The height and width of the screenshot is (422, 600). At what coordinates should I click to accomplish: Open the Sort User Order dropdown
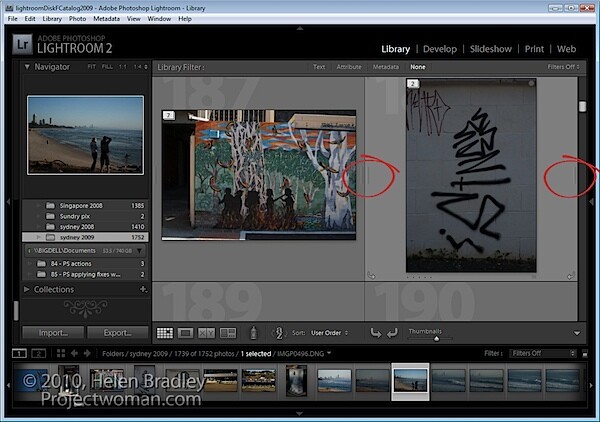click(329, 333)
